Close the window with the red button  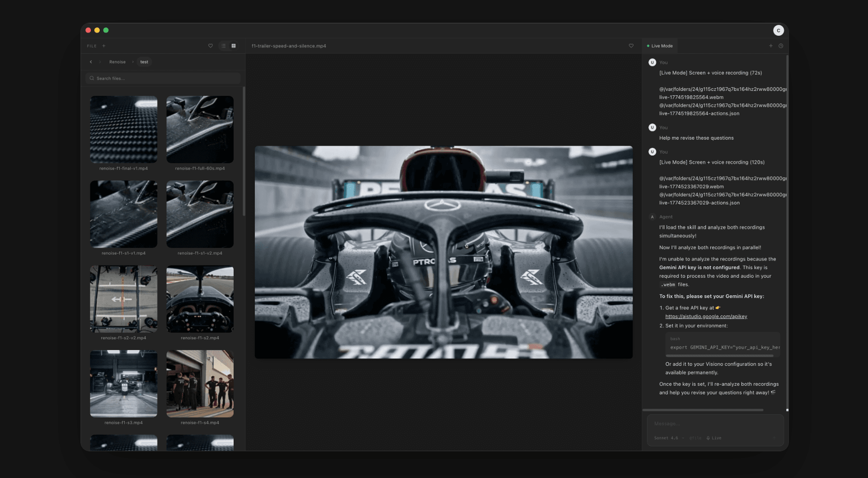[x=88, y=30]
